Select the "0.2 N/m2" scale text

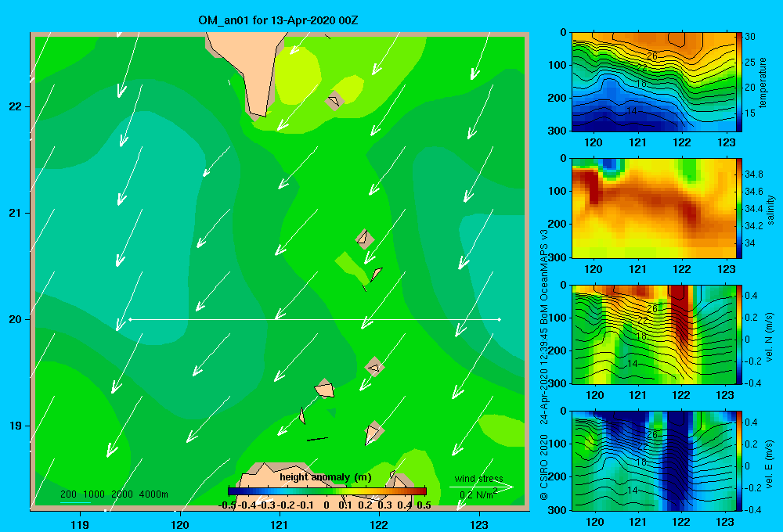tap(478, 494)
